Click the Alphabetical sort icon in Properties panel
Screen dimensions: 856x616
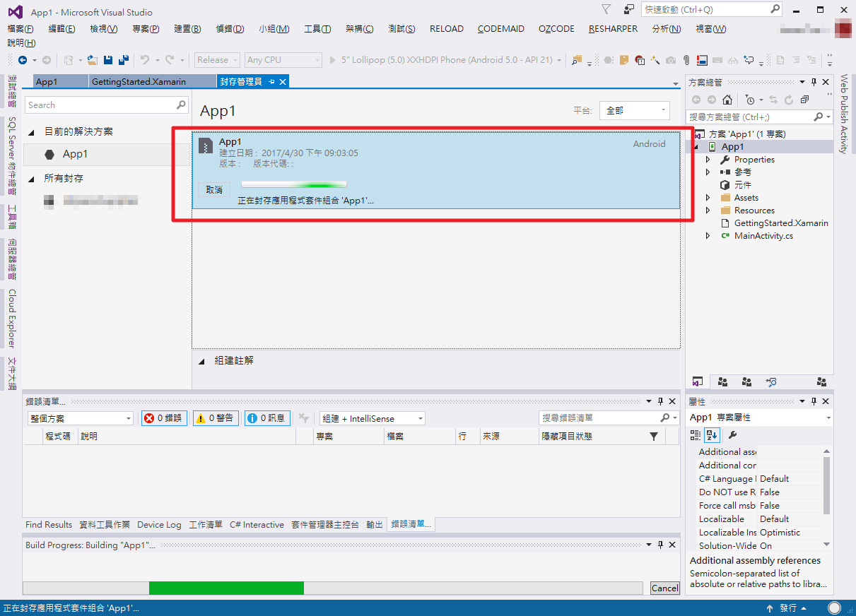[711, 434]
